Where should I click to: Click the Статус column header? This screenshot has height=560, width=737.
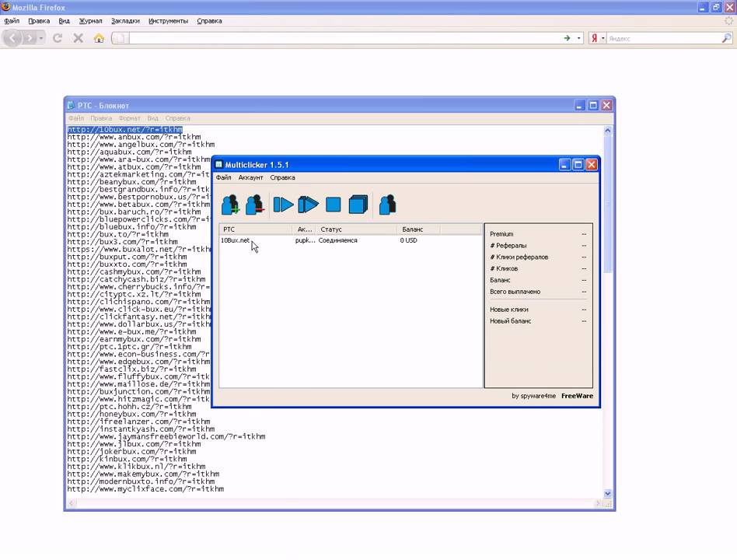pos(356,229)
